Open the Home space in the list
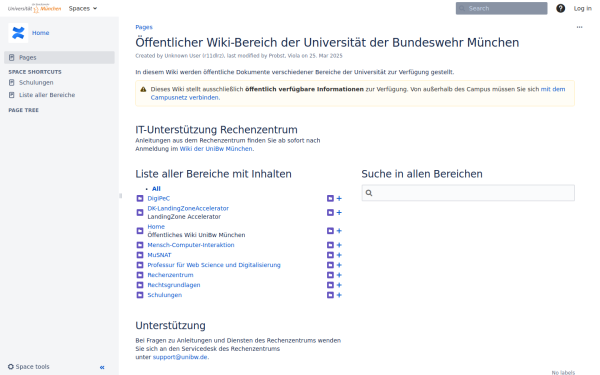 [156, 227]
